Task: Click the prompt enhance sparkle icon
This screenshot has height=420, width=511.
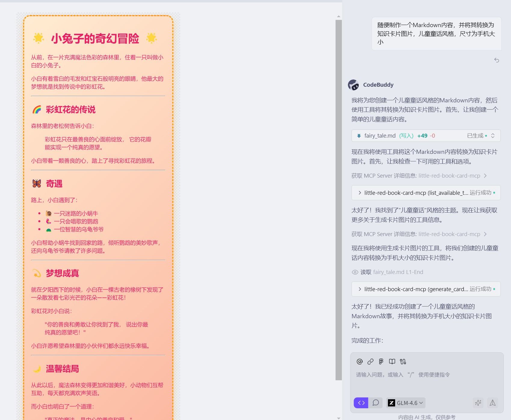Action: (478, 403)
